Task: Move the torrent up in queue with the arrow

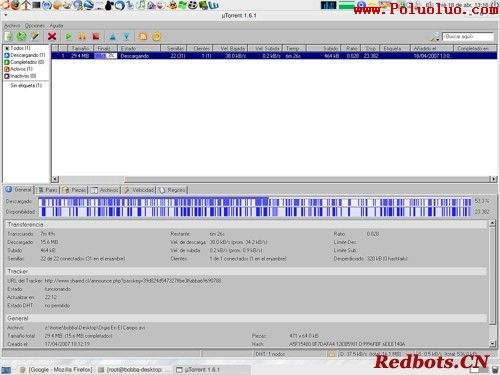Action: pyautogui.click(x=113, y=37)
